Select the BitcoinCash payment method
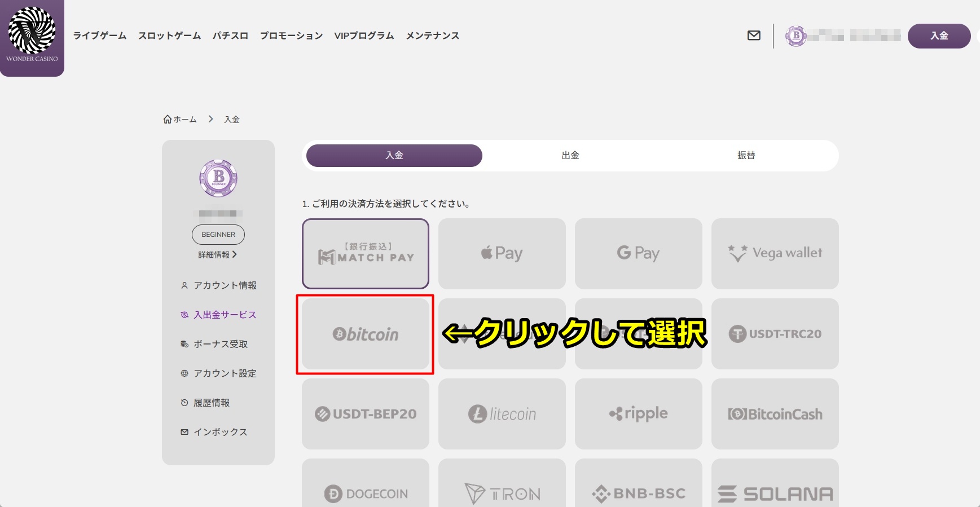The width and height of the screenshot is (980, 507). [x=775, y=414]
